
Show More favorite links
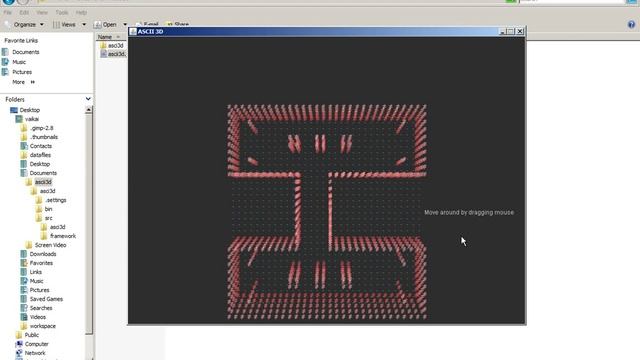[23, 82]
